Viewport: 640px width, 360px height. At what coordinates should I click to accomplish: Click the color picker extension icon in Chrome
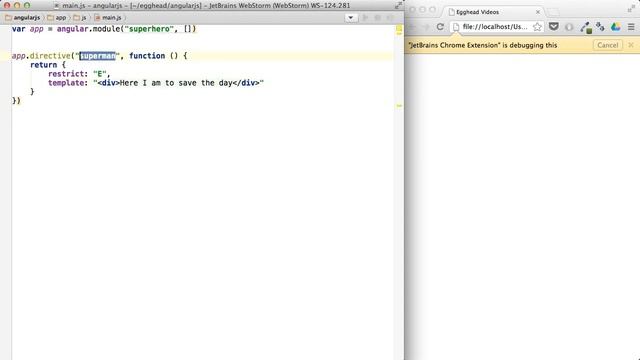[x=585, y=27]
